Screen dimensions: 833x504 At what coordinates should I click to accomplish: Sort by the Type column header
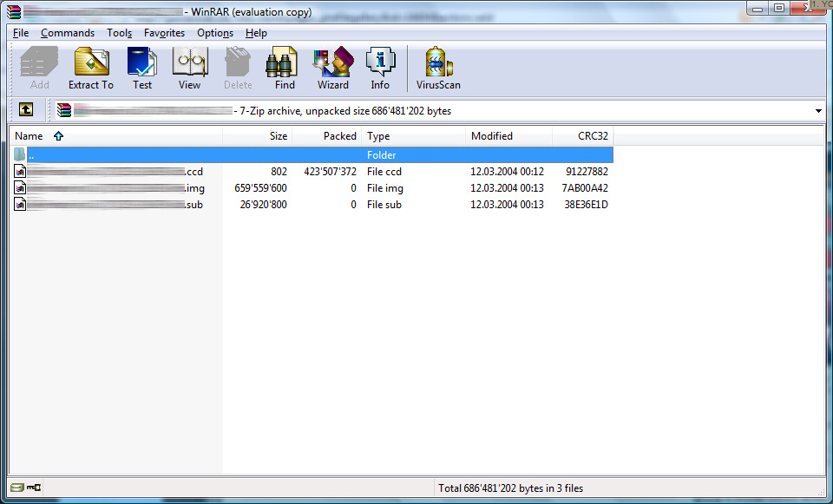pos(413,136)
